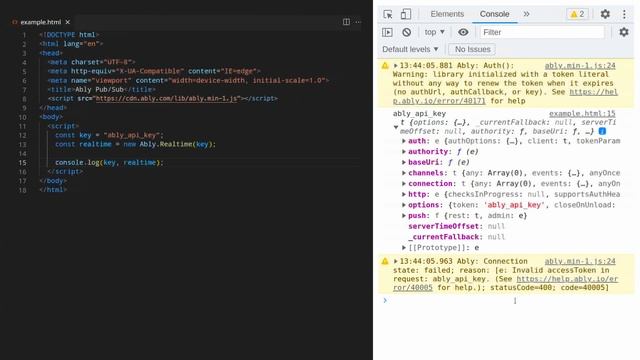This screenshot has height=360, width=640.
Task: Click _currentFallback: null property
Action: point(456,237)
